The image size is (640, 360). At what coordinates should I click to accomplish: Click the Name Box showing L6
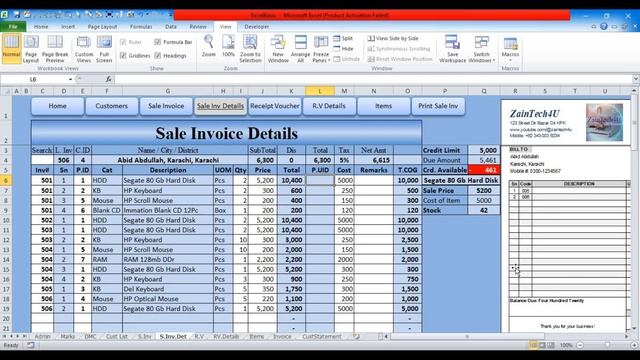(33, 79)
